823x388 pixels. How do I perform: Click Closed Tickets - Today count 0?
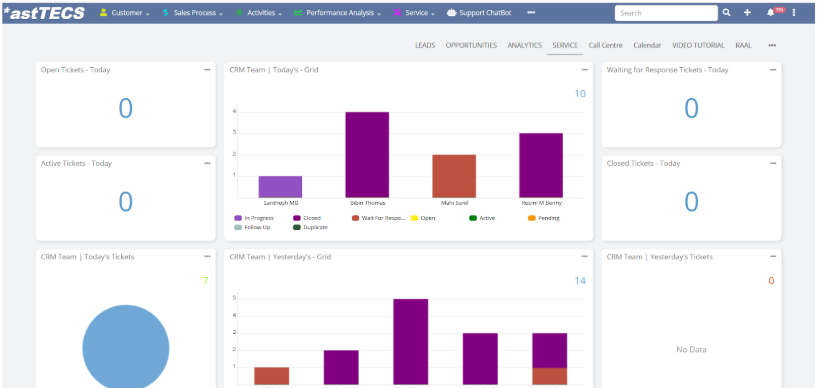pos(691,202)
